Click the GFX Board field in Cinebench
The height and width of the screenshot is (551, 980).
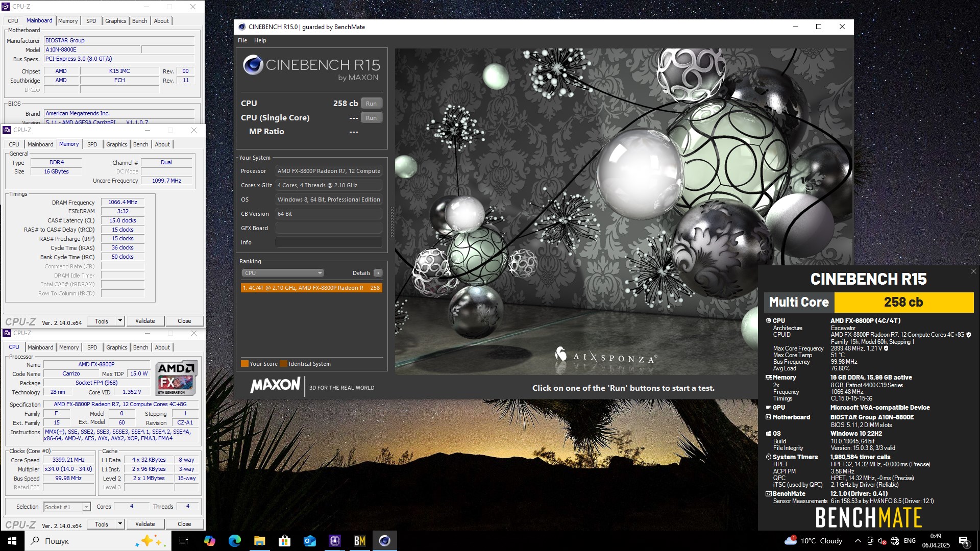(x=329, y=228)
